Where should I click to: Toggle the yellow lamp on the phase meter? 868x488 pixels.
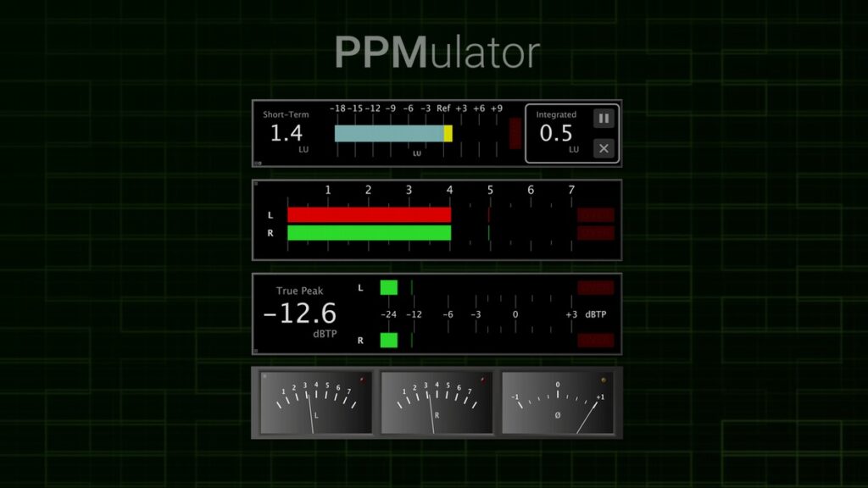[x=604, y=380]
